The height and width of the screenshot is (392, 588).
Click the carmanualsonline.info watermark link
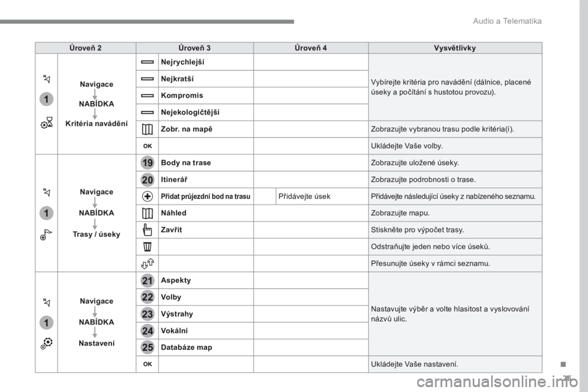[497, 382]
